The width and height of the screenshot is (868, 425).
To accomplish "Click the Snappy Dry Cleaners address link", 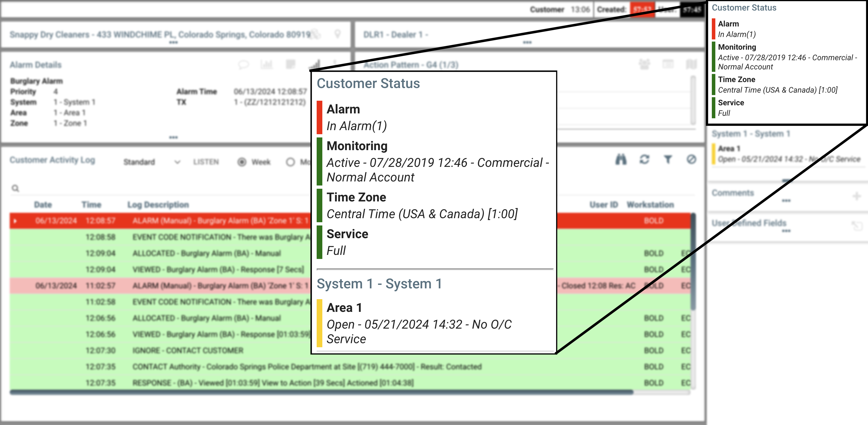I will 160,34.
